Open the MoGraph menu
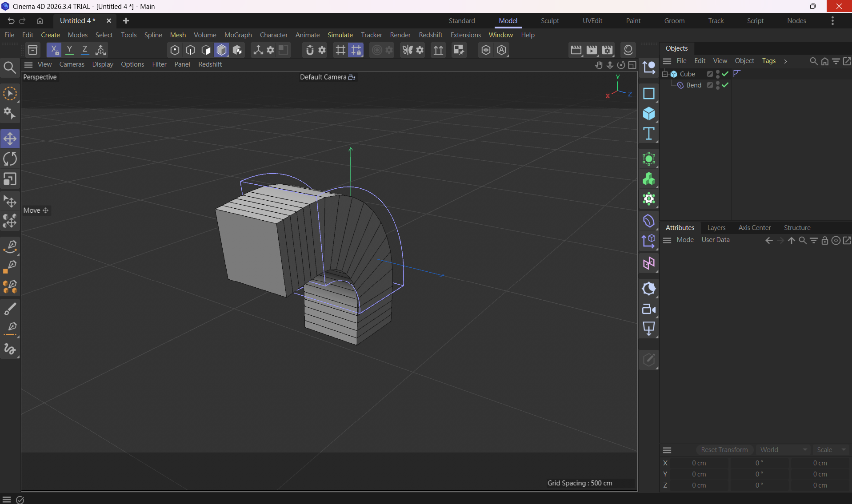 click(x=238, y=35)
